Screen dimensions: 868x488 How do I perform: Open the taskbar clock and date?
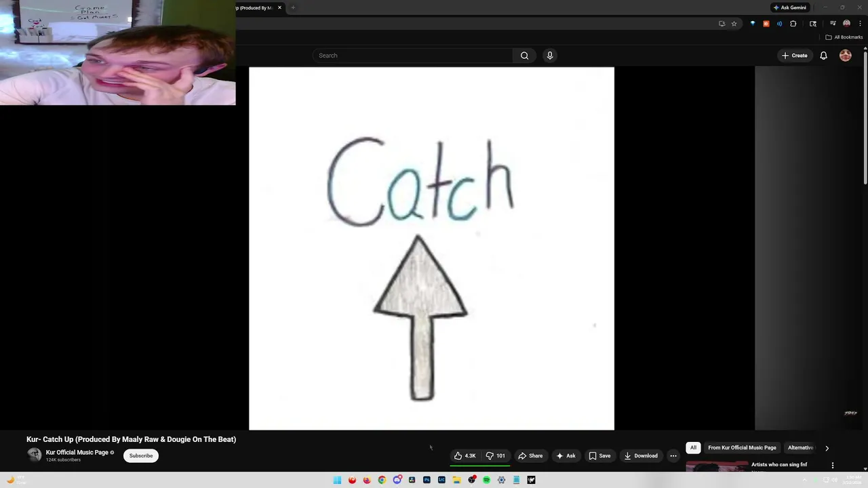click(853, 480)
